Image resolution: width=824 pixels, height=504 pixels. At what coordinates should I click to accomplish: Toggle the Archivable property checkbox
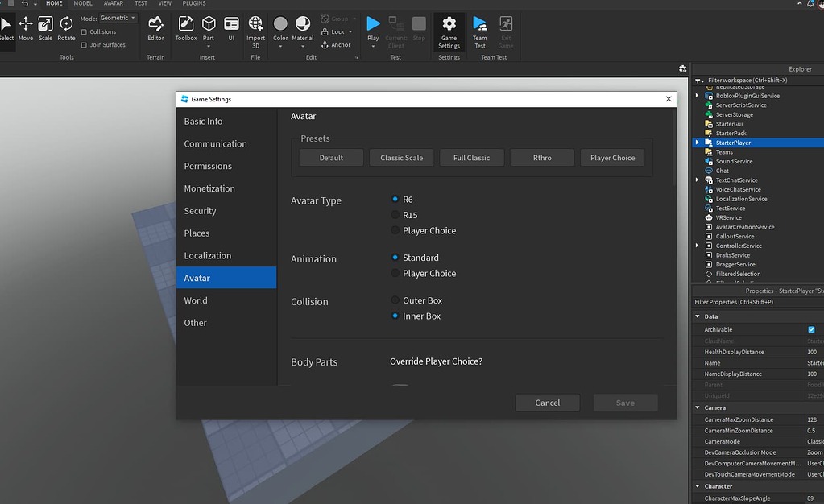tap(811, 329)
